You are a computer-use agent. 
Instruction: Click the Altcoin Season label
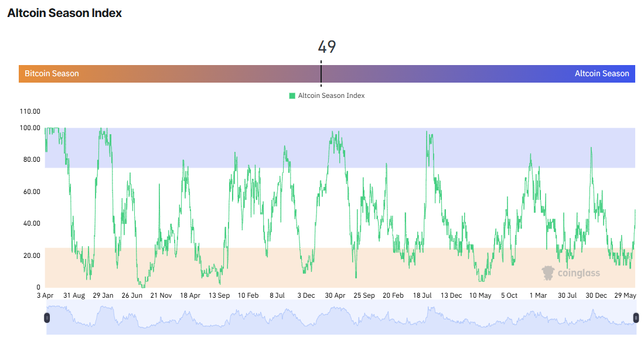click(602, 73)
